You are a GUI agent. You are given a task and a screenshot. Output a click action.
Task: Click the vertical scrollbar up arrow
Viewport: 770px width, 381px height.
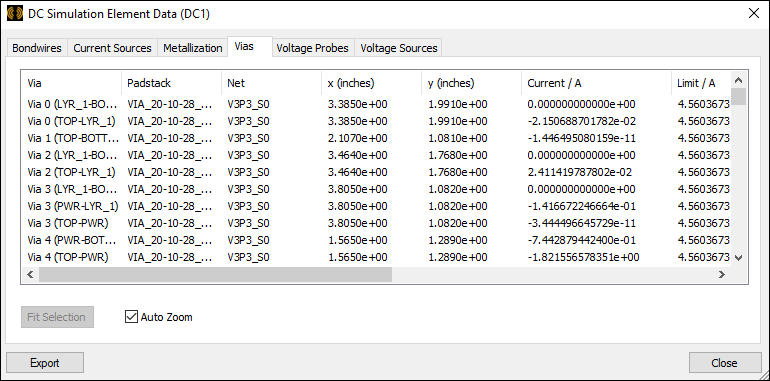point(739,80)
